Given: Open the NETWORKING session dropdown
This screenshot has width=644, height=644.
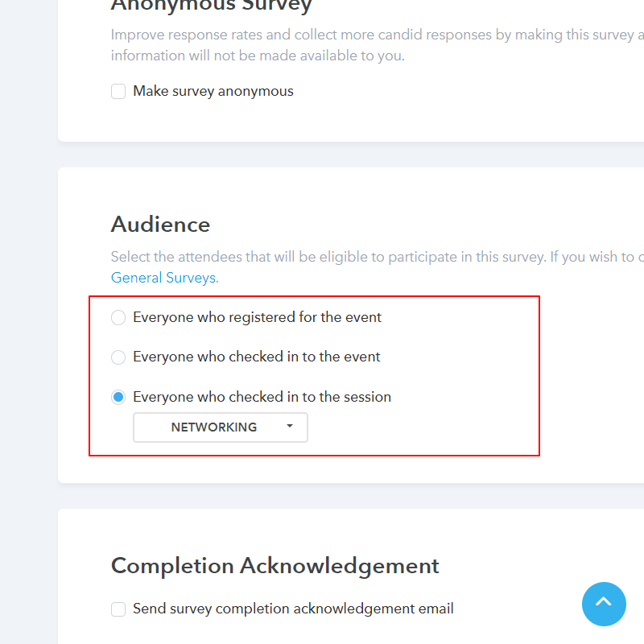Looking at the screenshot, I should point(220,427).
